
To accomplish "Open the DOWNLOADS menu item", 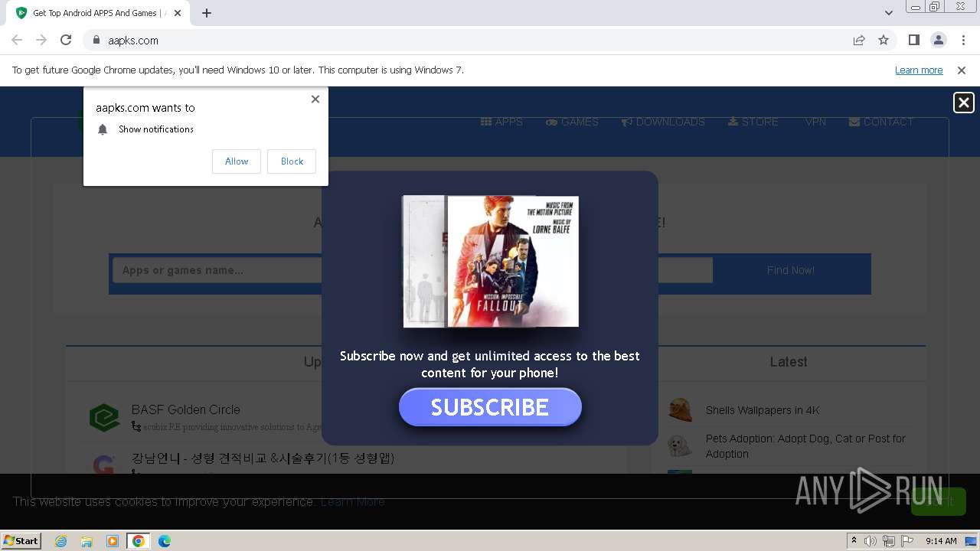I will pos(663,122).
